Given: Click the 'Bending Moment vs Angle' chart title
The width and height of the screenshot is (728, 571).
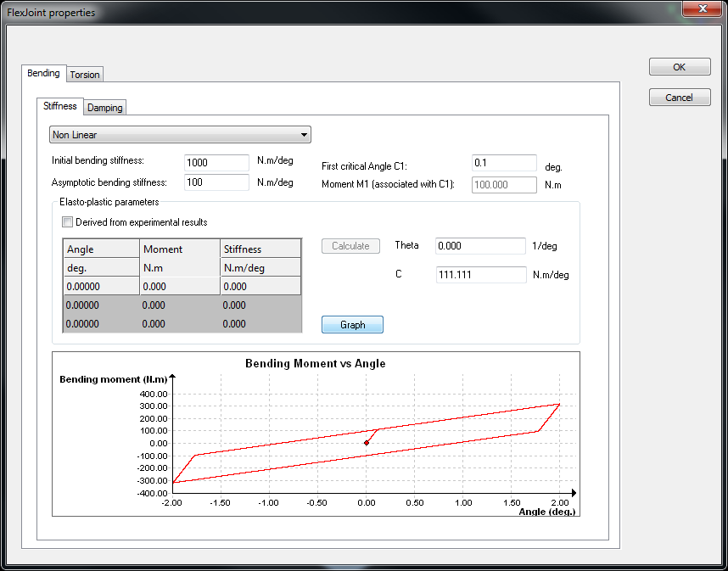Looking at the screenshot, I should pos(316,363).
